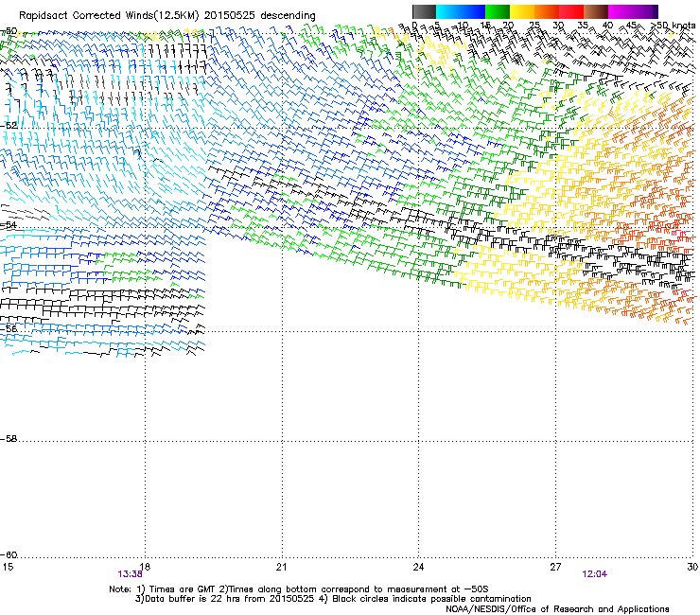The image size is (700, 615).
Task: Click the latitude axis label -54
Action: point(9,224)
